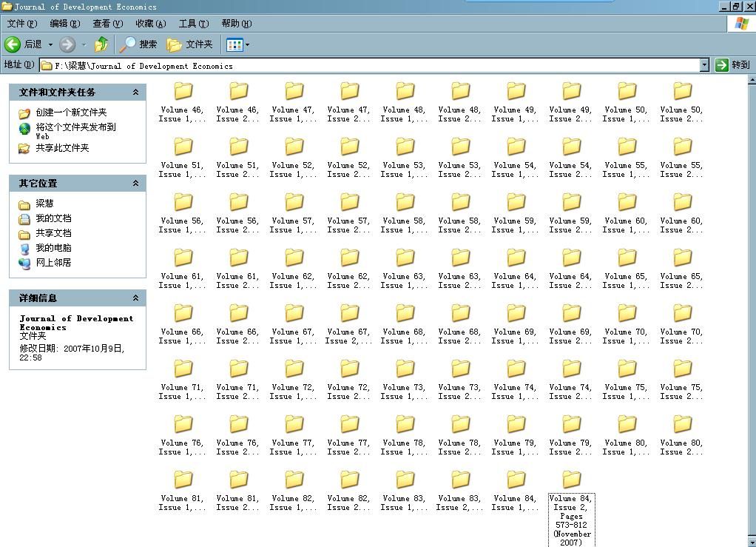756x547 pixels.
Task: Select the Volume 46, Issue 1 folder
Action: pyautogui.click(x=183, y=92)
